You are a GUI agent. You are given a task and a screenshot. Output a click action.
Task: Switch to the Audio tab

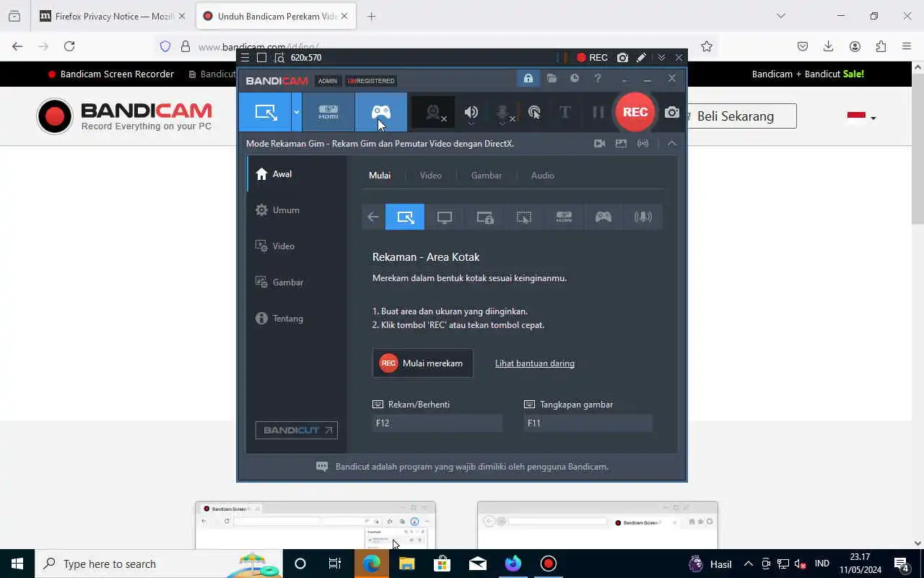pos(543,176)
